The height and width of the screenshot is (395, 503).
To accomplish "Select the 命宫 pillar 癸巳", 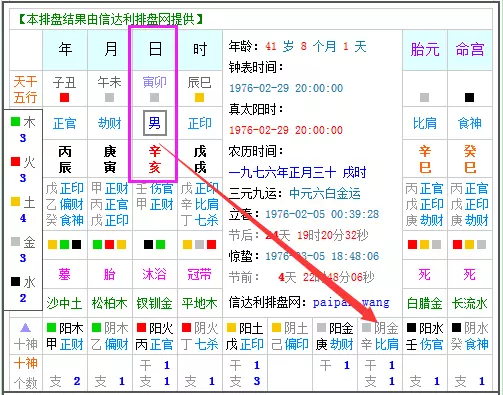I will click(x=470, y=159).
